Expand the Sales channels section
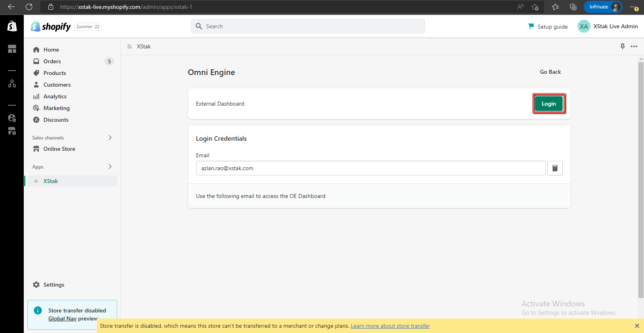 [x=110, y=137]
